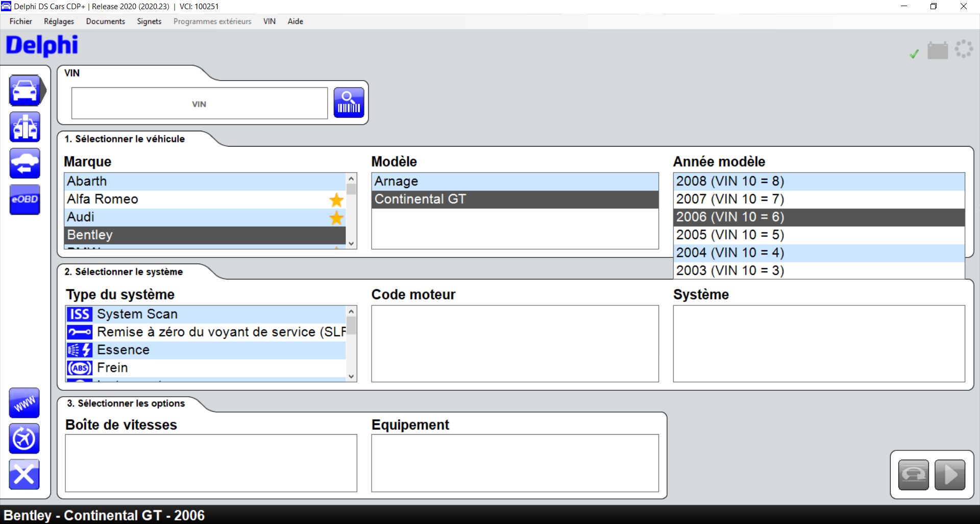Click the Marque list scrollbar thumb
Screen dimensions: 980x524
coord(351,189)
